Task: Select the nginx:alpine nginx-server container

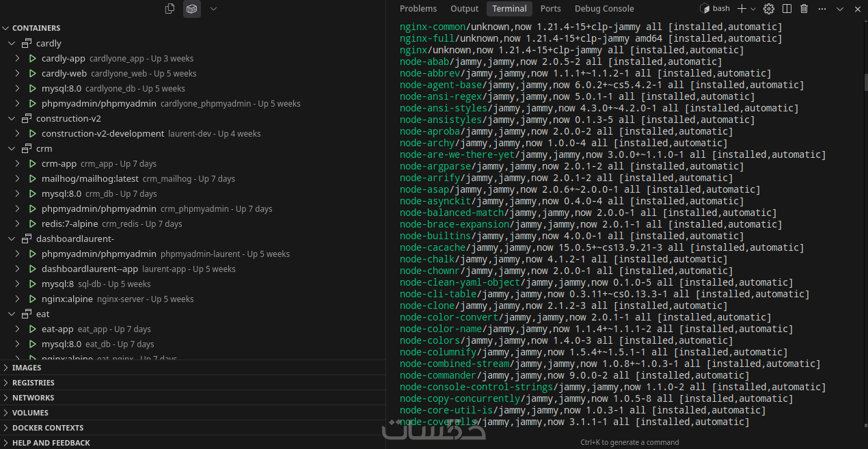Action: [193, 299]
